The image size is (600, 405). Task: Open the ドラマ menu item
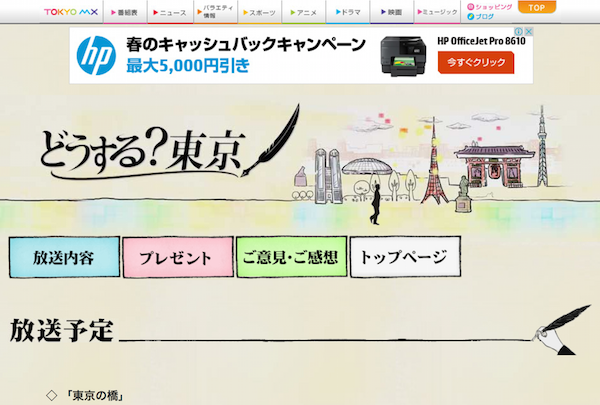[348, 12]
